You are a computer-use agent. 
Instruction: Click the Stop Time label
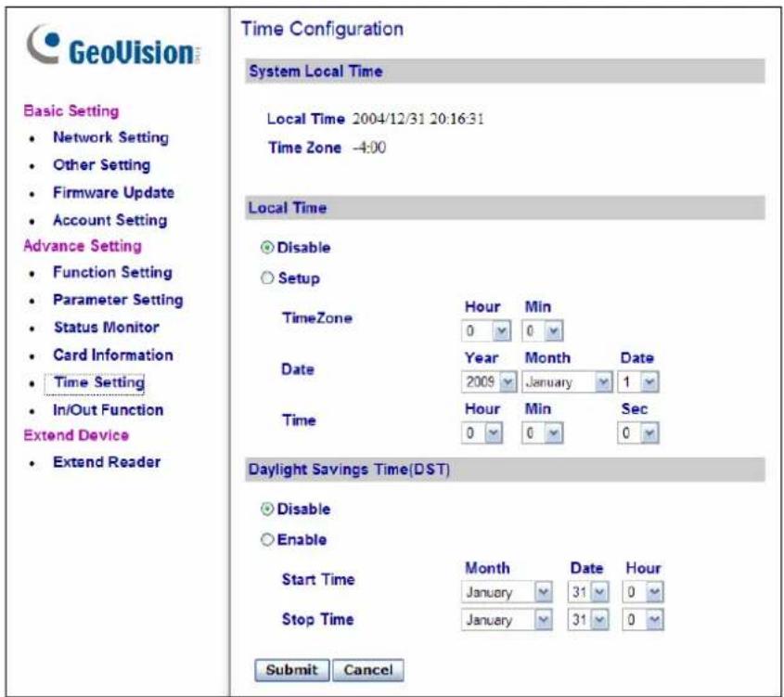point(318,619)
